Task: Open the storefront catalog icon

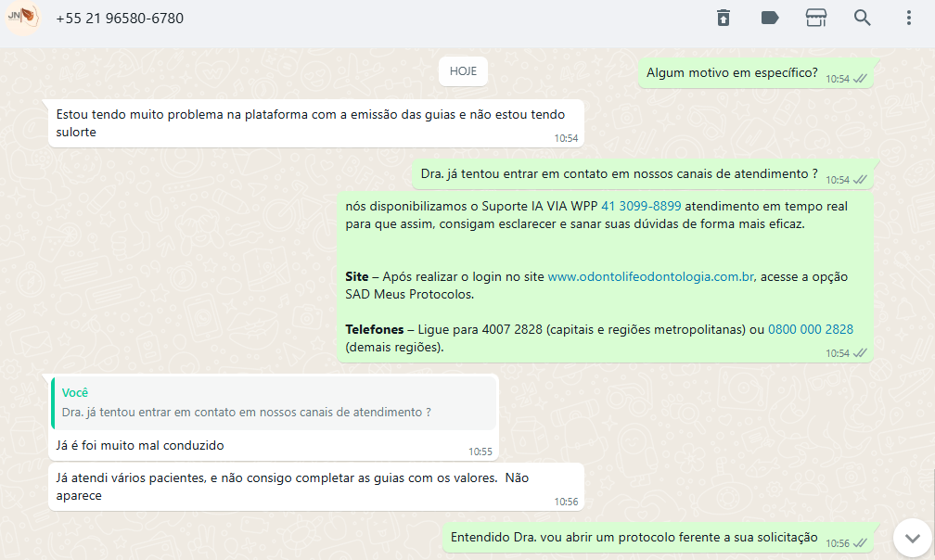Action: [x=816, y=18]
